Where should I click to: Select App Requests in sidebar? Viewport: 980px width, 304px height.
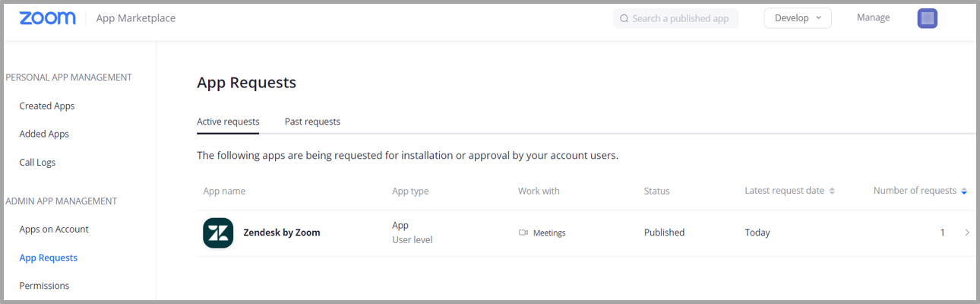tap(49, 258)
